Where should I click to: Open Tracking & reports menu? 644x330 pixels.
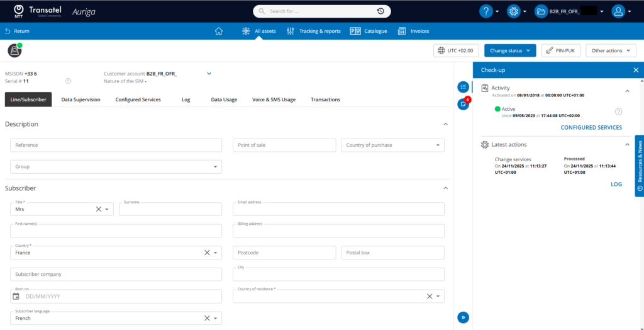(x=313, y=31)
